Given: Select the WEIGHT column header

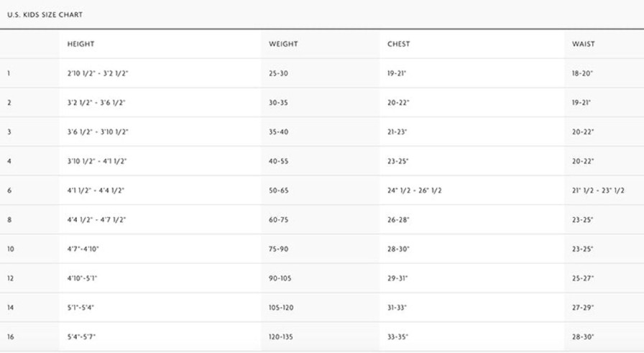Looking at the screenshot, I should coord(283,44).
